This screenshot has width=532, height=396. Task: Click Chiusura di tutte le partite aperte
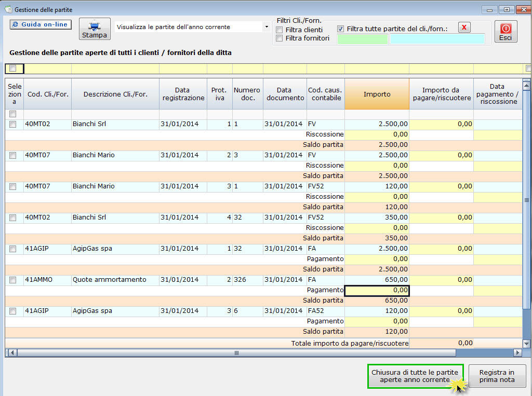[415, 376]
